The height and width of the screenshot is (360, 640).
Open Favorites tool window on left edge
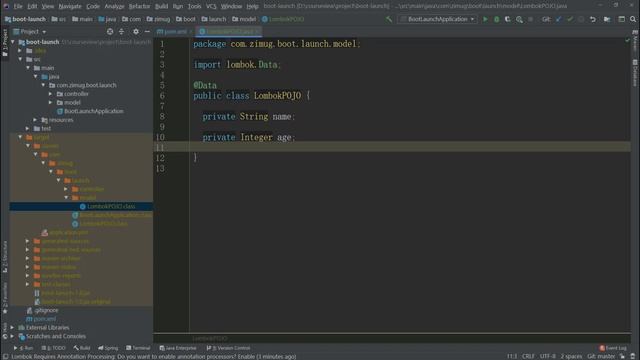tap(5, 297)
